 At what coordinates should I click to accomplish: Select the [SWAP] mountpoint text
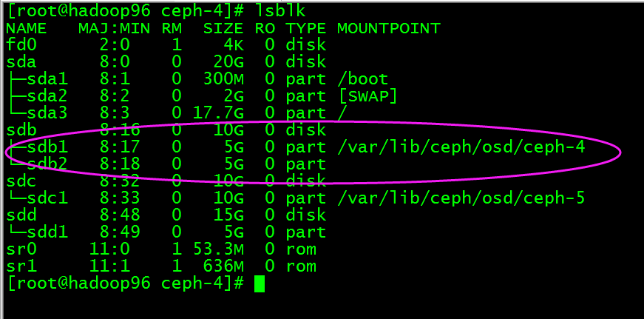[x=367, y=96]
